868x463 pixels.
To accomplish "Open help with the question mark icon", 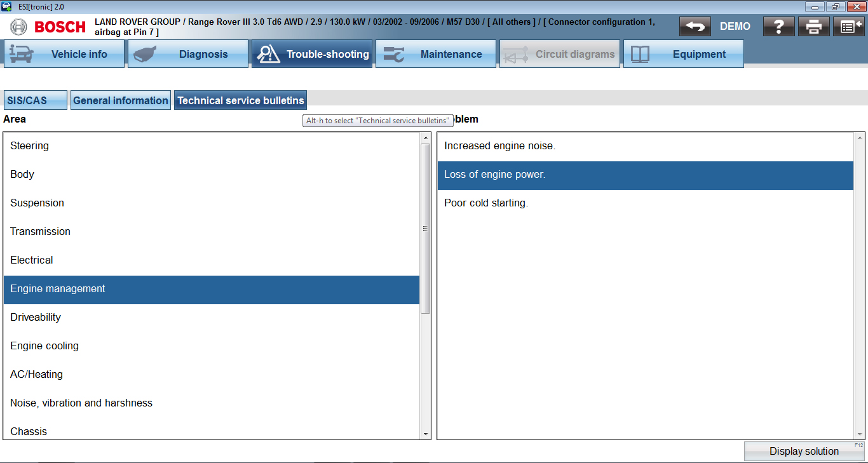I will [x=779, y=27].
